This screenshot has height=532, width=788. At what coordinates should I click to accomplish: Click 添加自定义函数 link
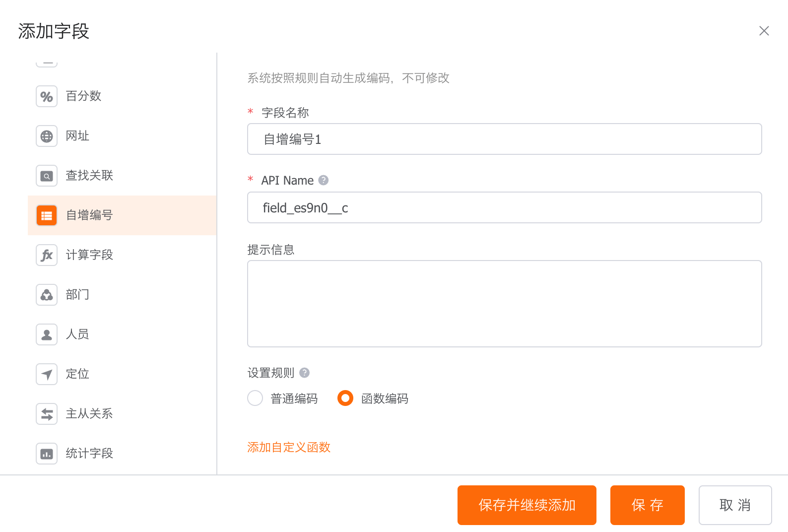(x=289, y=447)
